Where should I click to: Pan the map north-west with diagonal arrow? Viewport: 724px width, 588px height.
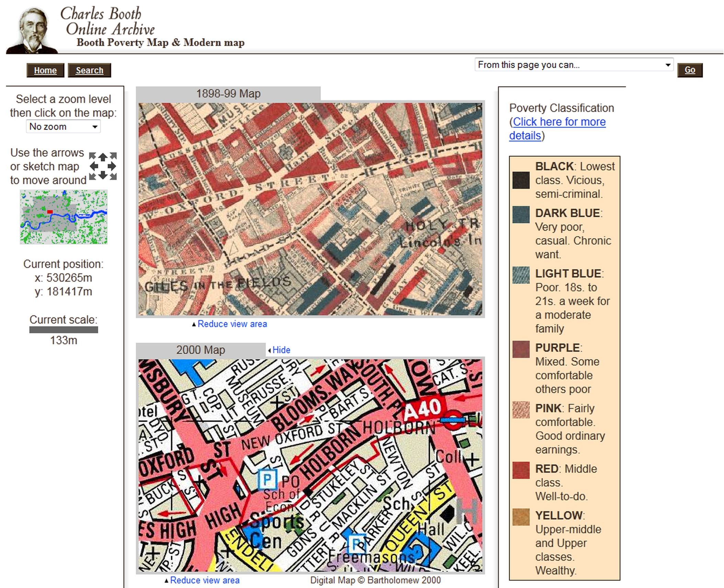pos(92,156)
